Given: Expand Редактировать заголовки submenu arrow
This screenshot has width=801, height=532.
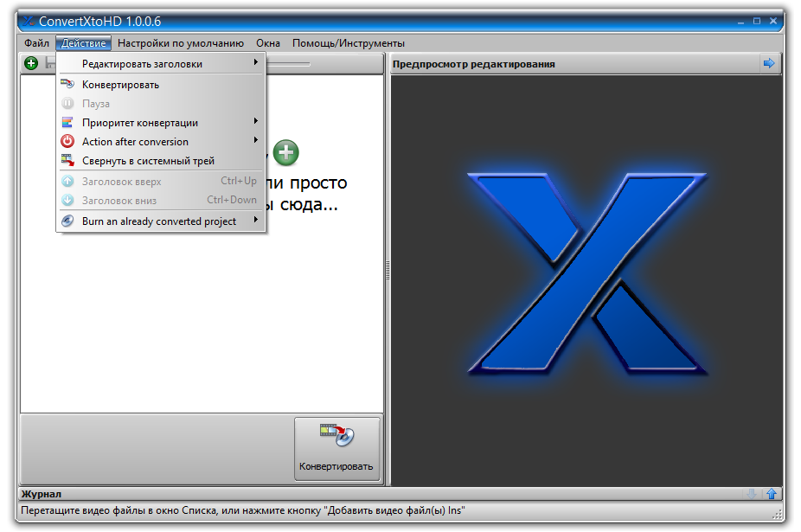Looking at the screenshot, I should [256, 62].
